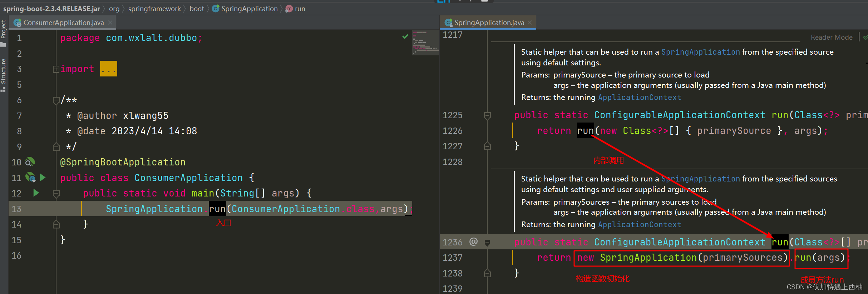Click the boot breadcrumb
This screenshot has height=294, width=868.
[x=197, y=9]
